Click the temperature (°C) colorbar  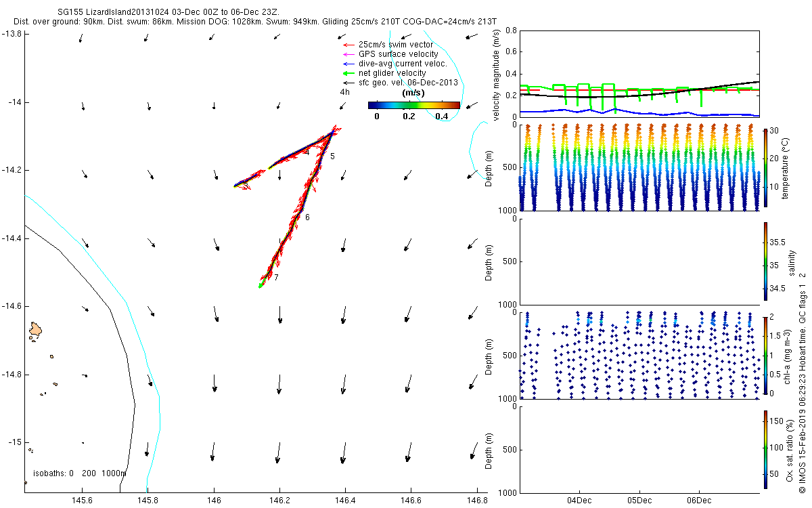[x=765, y=167]
